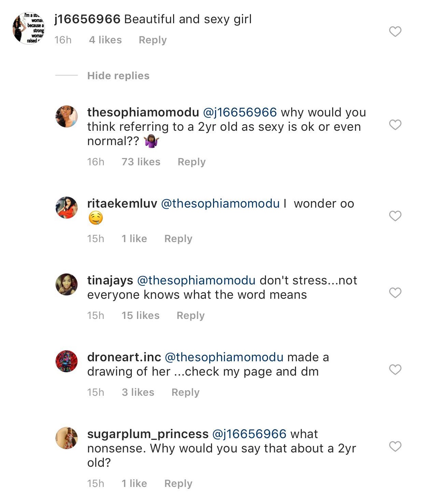The image size is (424, 504).
Task: Tap the heart beside sugarplum_princess's reply
Action: coord(395,446)
